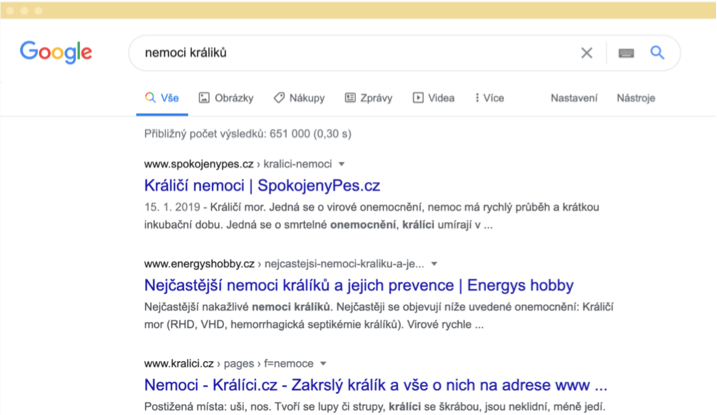Open the on-screen keyboard icon
This screenshot has height=415, width=717.
pos(626,53)
